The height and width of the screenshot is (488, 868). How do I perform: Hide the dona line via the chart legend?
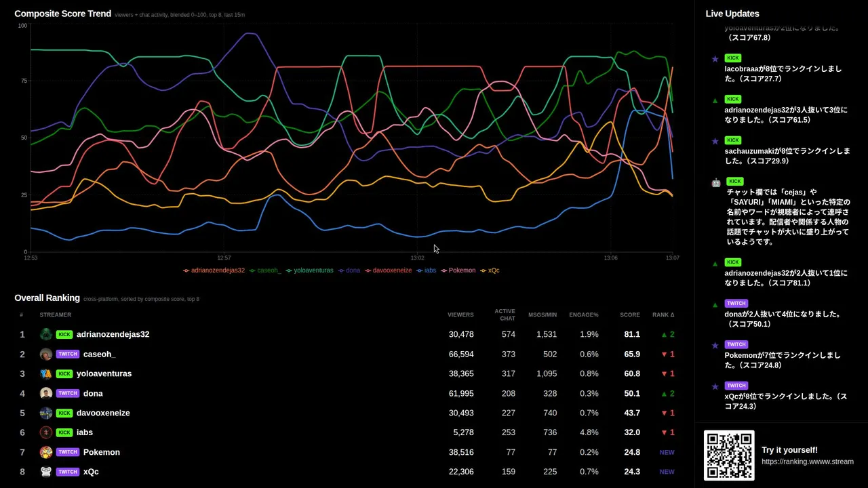(349, 270)
